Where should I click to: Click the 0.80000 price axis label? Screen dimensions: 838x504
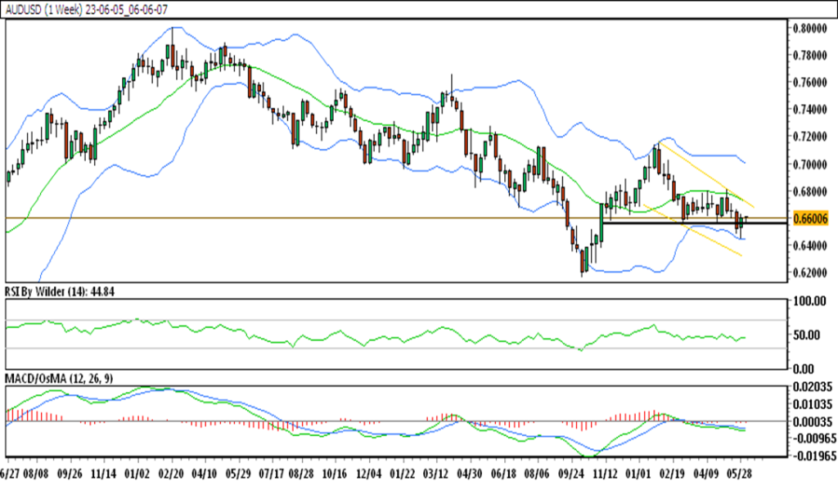[809, 29]
